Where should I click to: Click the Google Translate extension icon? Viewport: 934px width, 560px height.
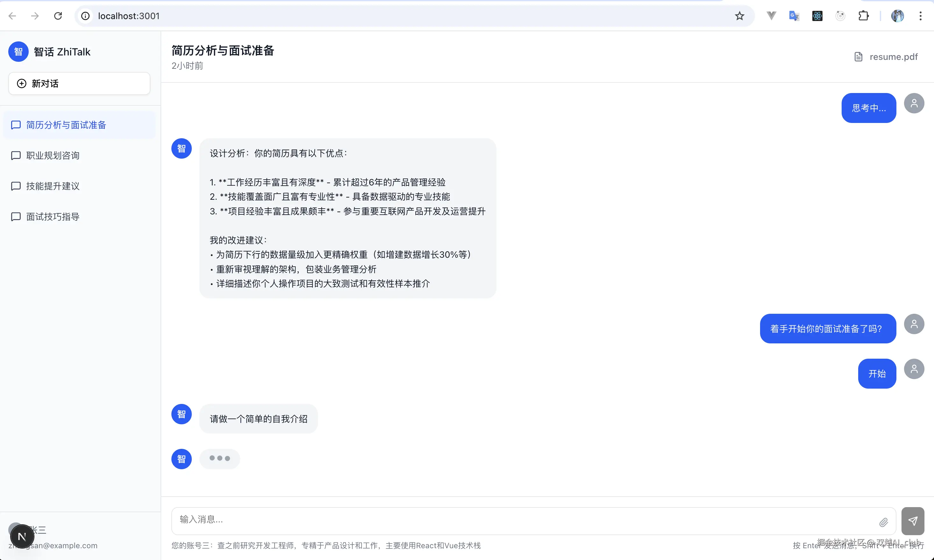794,16
